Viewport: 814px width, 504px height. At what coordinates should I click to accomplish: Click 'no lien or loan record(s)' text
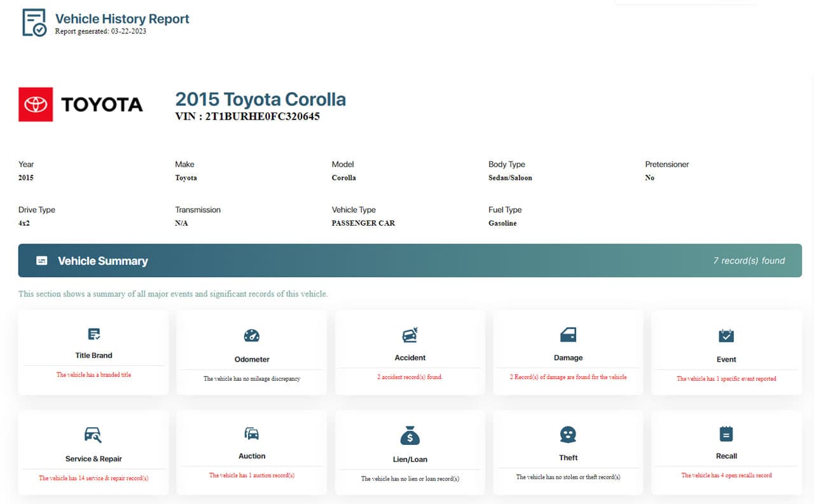[x=428, y=479]
